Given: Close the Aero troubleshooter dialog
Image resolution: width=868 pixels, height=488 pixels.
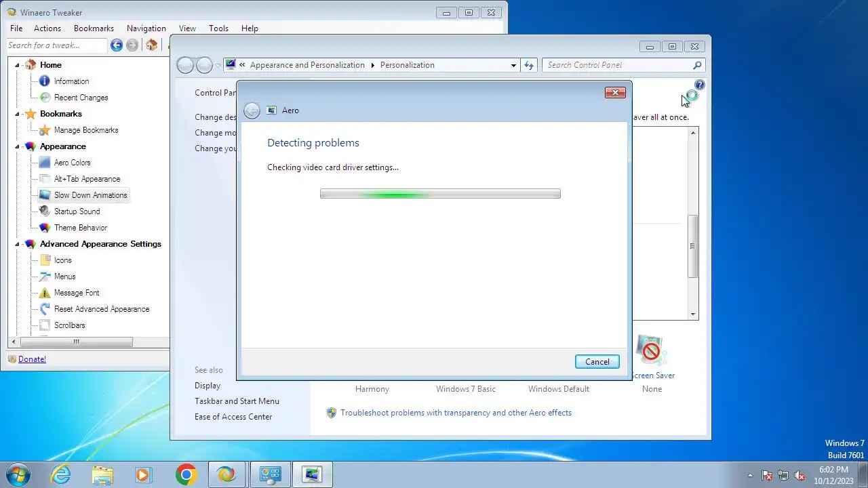Looking at the screenshot, I should [615, 93].
